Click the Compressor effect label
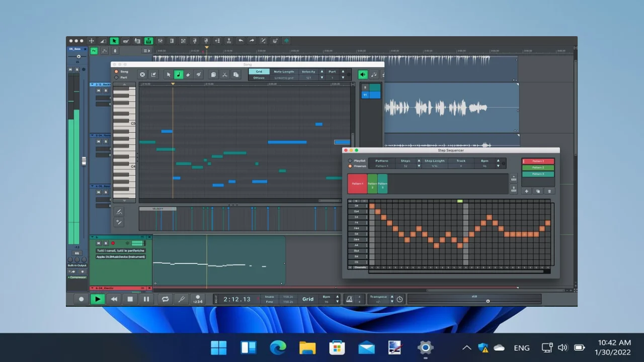 click(78, 278)
